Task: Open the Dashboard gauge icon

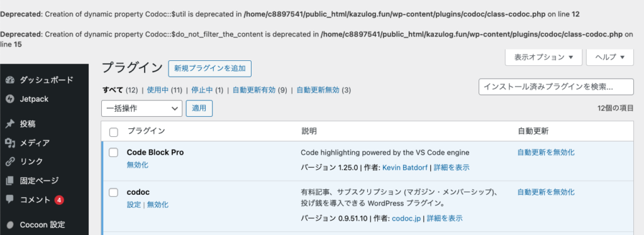Action: point(10,80)
